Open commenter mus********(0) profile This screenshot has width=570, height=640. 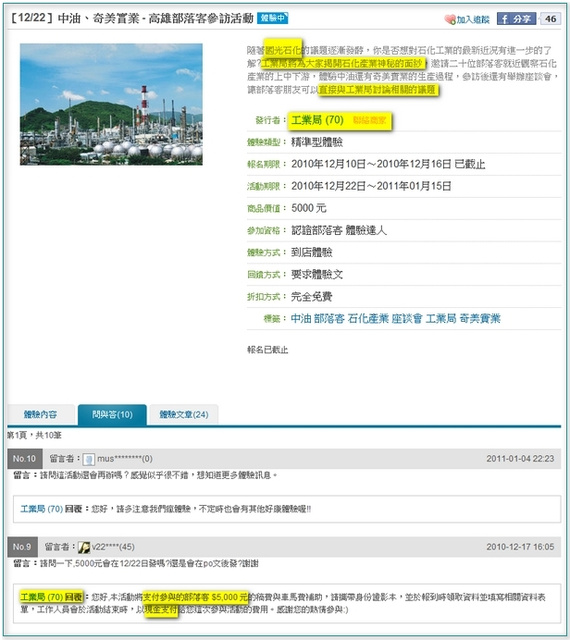coord(125,459)
